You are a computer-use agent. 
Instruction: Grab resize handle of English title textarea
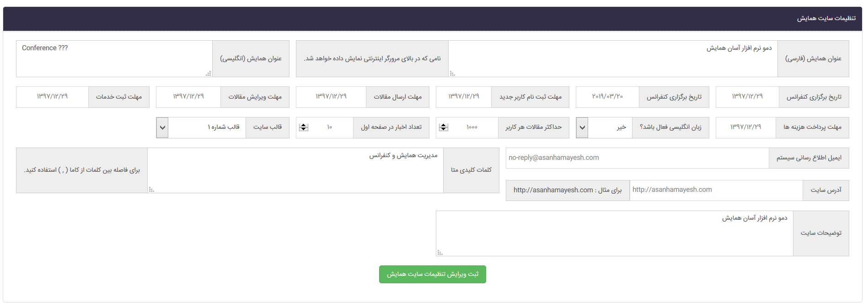209,74
